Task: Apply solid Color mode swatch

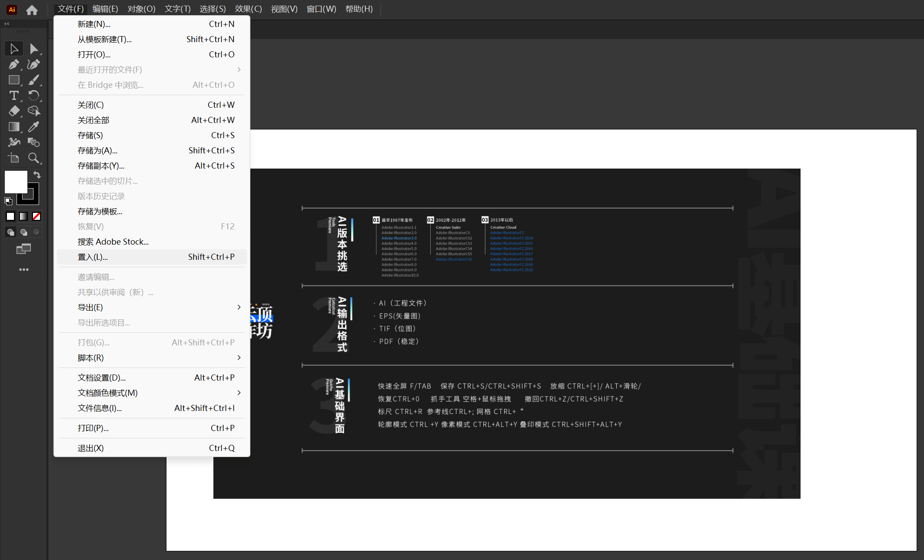Action: pyautogui.click(x=10, y=216)
